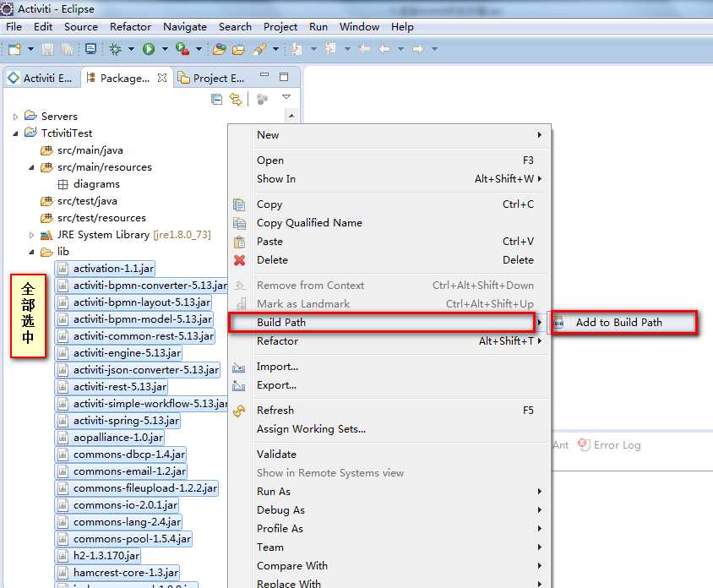Viewport: 713px width, 588px height.
Task: Click the Save toolbar icon
Action: coord(47,49)
